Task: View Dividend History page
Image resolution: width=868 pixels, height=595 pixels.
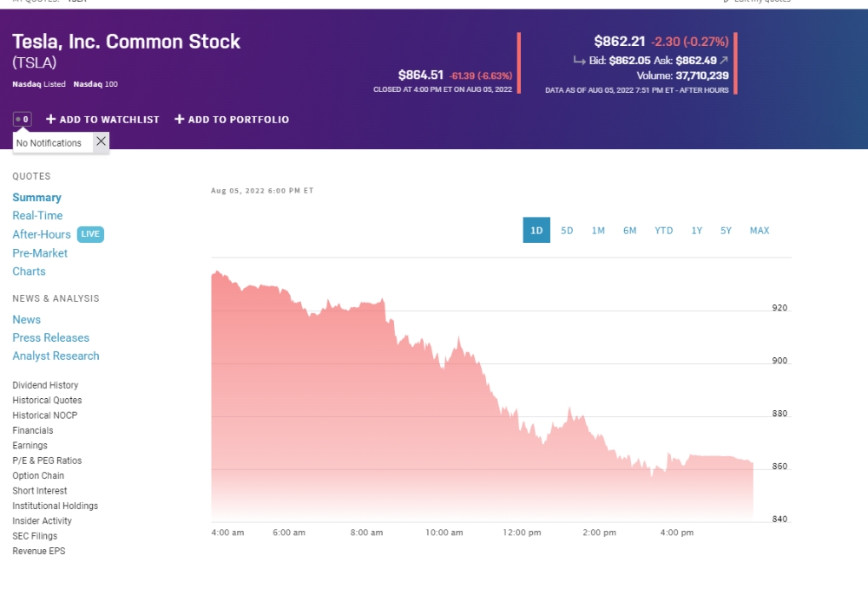Action: point(45,385)
